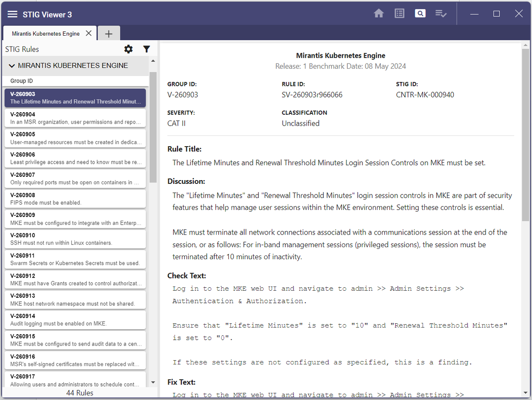The image size is (532, 400).
Task: Open a new tab with the plus button
Action: (x=108, y=33)
